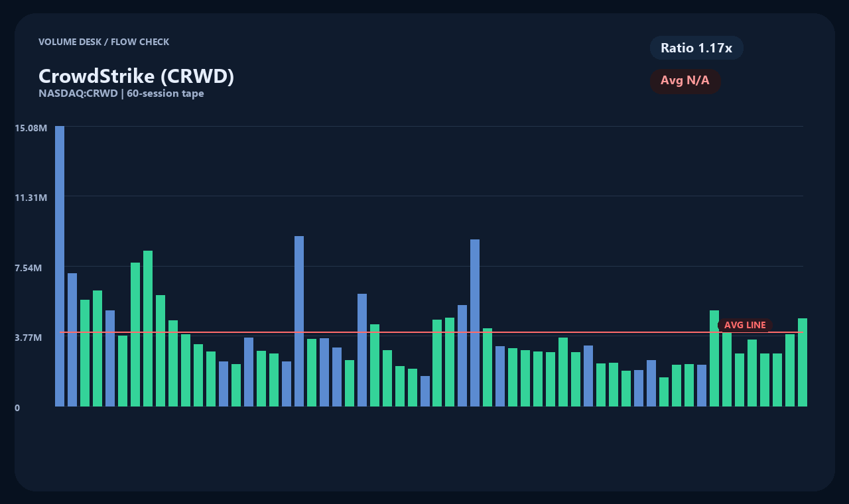Viewport: 849px width, 504px height.
Task: Click the 11.31M axis label
Action: click(31, 198)
